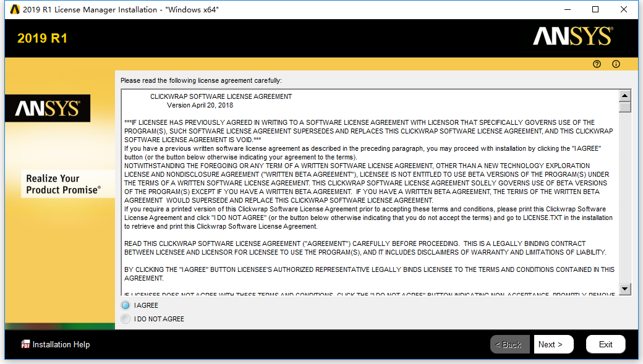Maximize the License Manager Installation window
Viewport: 643px width, 364px height.
point(595,9)
